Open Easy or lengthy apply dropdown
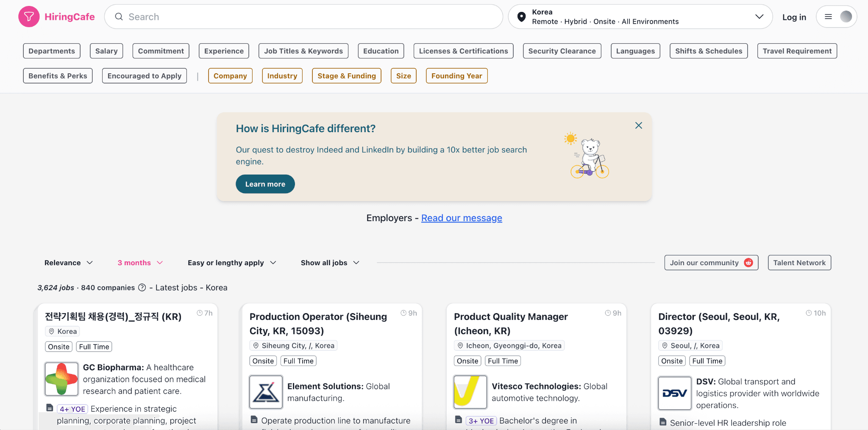 click(x=232, y=263)
